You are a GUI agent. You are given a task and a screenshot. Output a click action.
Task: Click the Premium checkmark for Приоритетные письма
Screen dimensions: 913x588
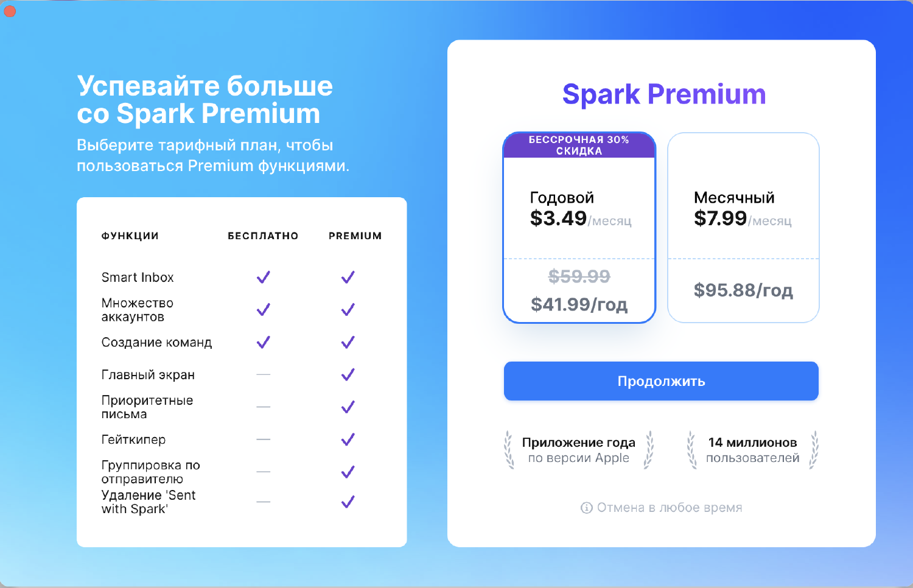pos(348,407)
